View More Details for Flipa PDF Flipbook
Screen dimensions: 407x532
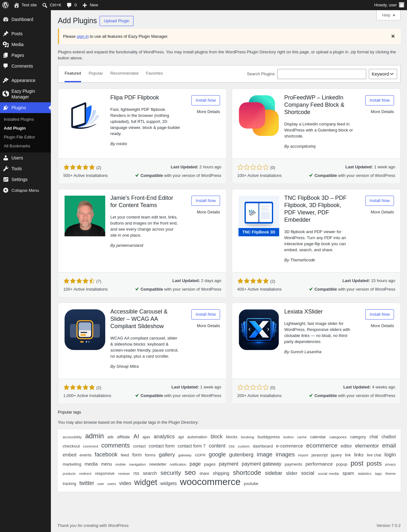click(x=208, y=112)
